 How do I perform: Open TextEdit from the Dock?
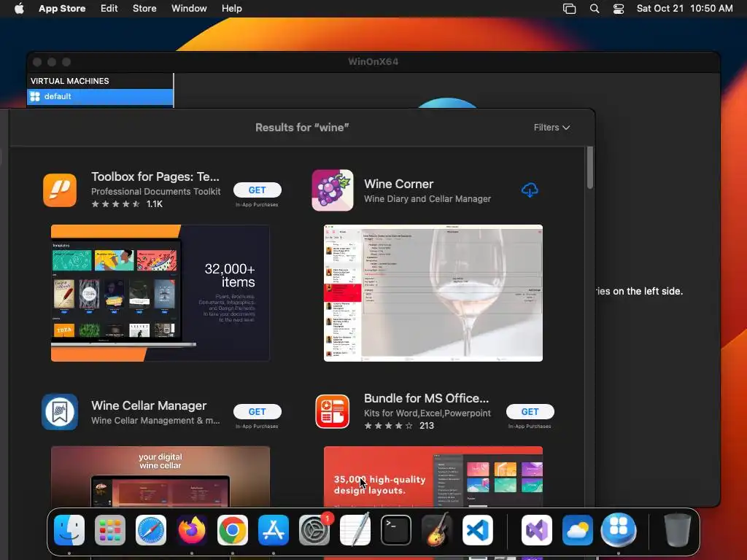[355, 530]
